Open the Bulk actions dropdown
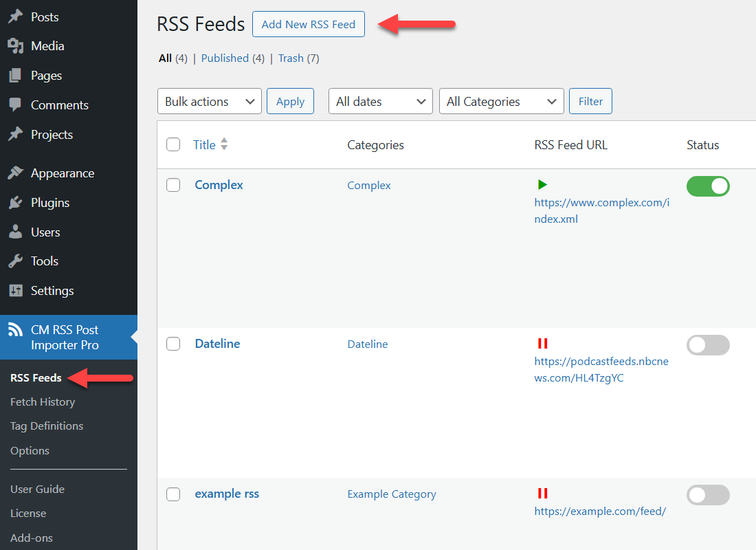Image resolution: width=756 pixels, height=550 pixels. pyautogui.click(x=209, y=101)
